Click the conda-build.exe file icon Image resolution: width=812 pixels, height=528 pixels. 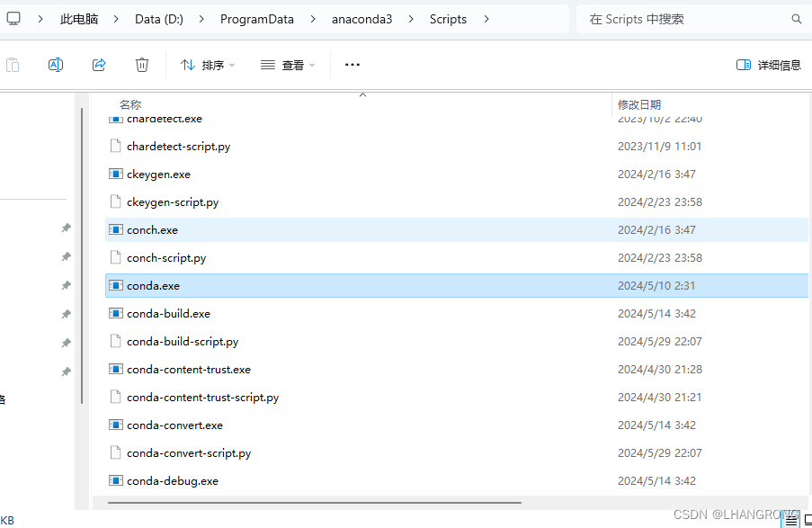click(x=115, y=314)
